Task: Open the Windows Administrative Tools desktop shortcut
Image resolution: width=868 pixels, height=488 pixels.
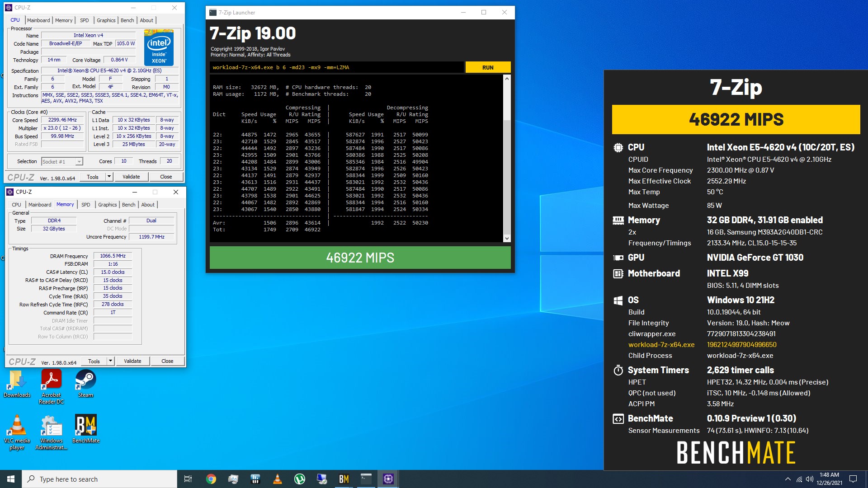Action: coord(51,432)
